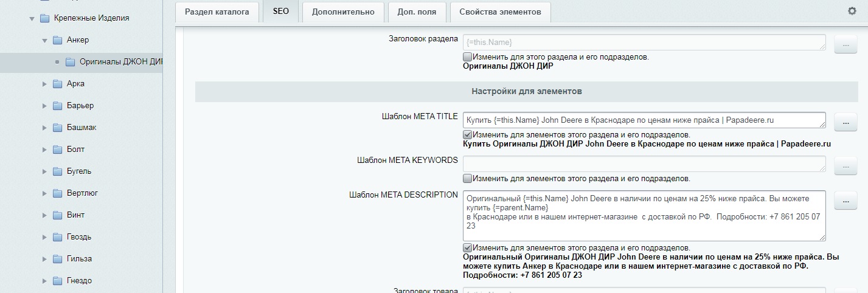This screenshot has height=293, width=868.
Task: Click the Вертлюг folder icon
Action: coord(58,193)
